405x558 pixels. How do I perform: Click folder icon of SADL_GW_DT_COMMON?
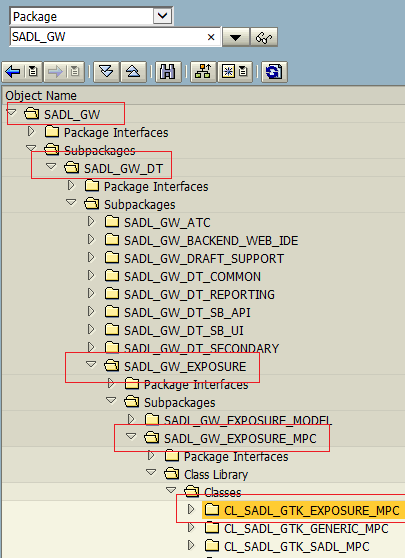[112, 276]
